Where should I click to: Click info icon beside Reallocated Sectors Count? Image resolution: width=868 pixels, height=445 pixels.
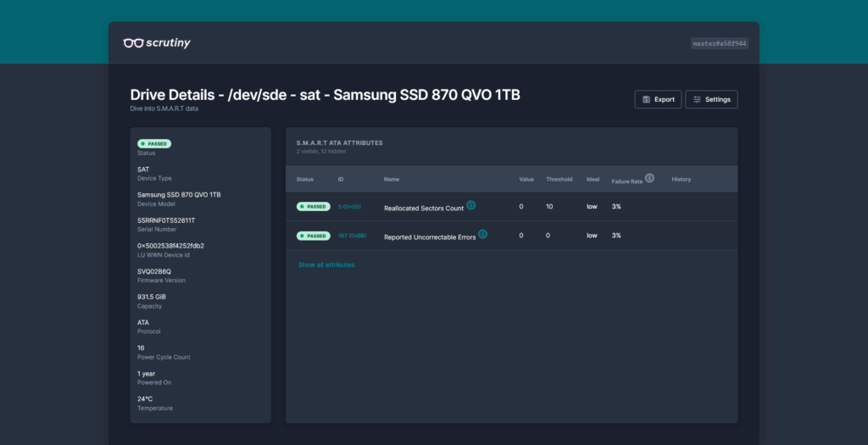[471, 205]
